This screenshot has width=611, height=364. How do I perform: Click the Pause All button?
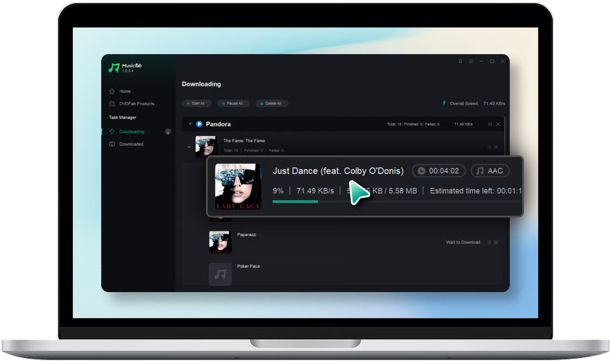233,103
